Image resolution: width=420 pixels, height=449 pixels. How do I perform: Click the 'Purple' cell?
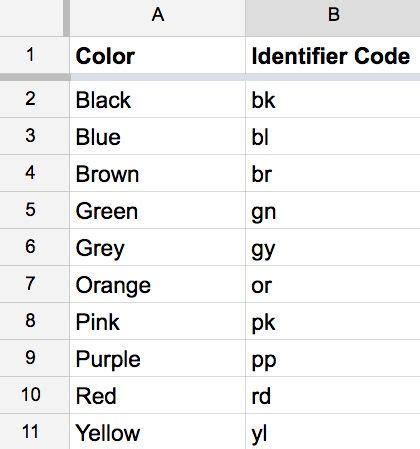(x=157, y=358)
